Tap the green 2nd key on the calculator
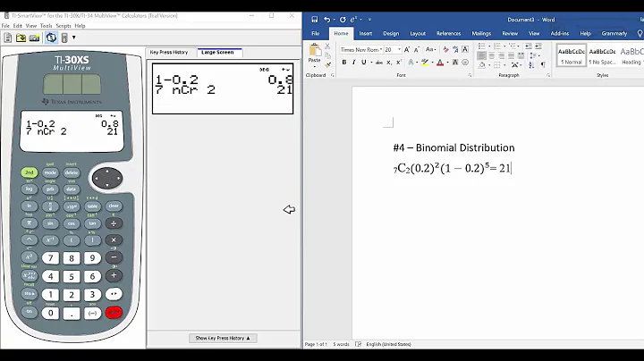The image size is (644, 361). 30,172
